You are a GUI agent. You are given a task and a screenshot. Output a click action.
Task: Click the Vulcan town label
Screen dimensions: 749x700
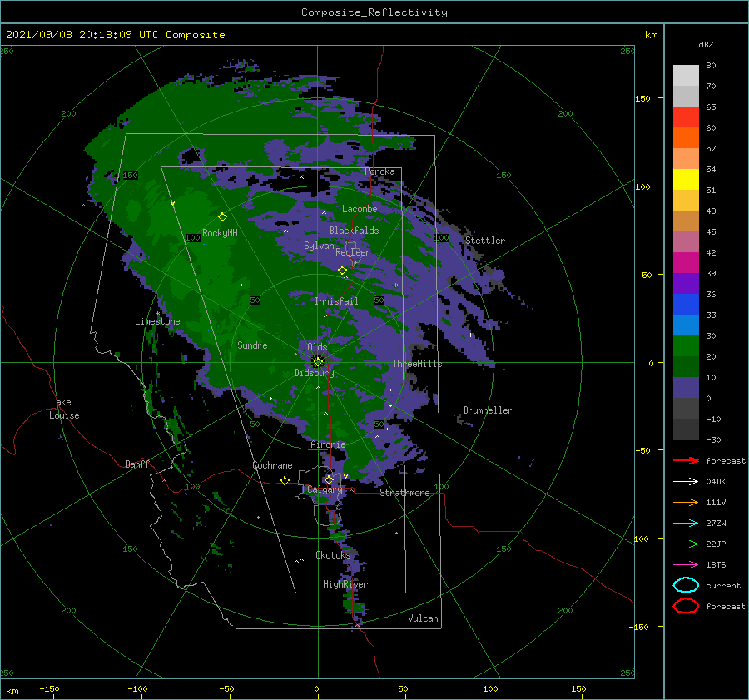423,618
